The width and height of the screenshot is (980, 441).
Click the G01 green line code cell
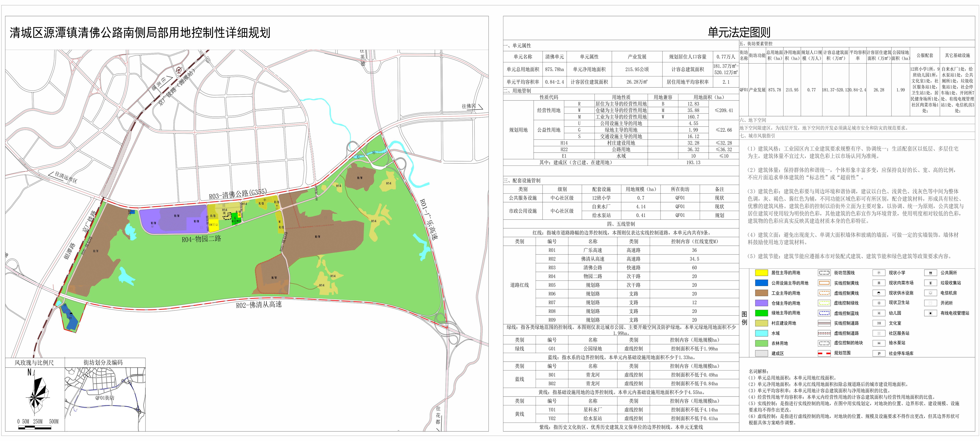pyautogui.click(x=552, y=349)
